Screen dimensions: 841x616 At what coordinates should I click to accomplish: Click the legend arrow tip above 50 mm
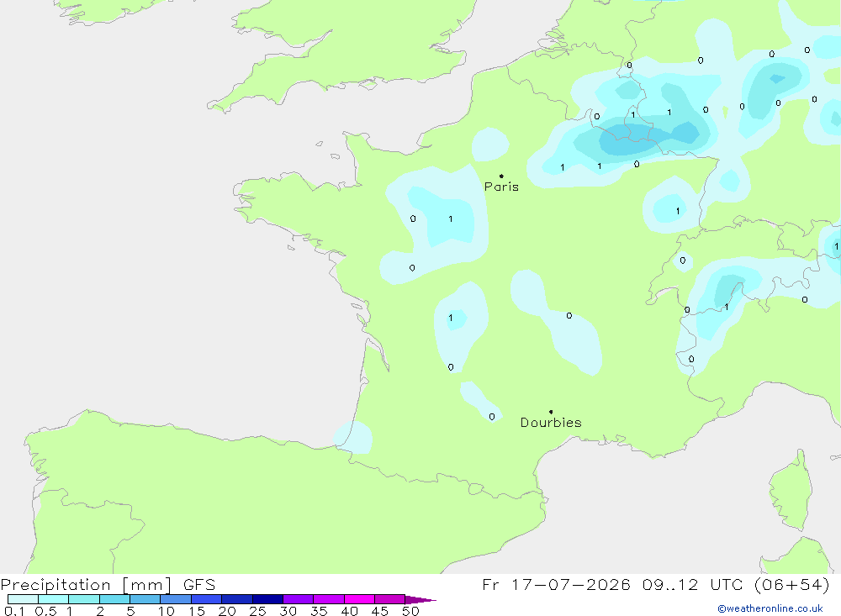click(x=420, y=600)
